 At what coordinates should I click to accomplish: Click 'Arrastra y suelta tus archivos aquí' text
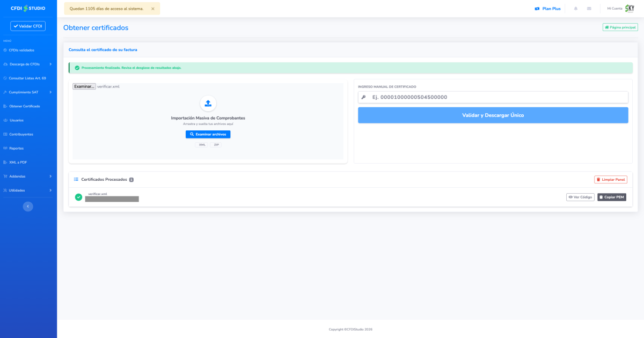(x=208, y=124)
